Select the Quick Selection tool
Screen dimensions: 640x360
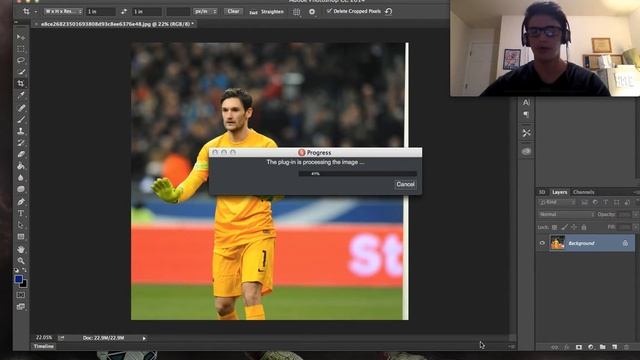[x=21, y=72]
